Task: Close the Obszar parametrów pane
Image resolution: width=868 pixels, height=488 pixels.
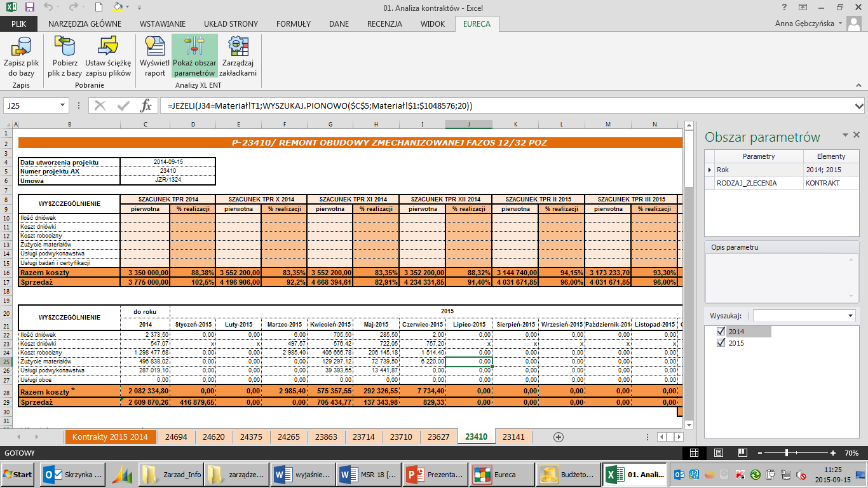Action: click(857, 135)
